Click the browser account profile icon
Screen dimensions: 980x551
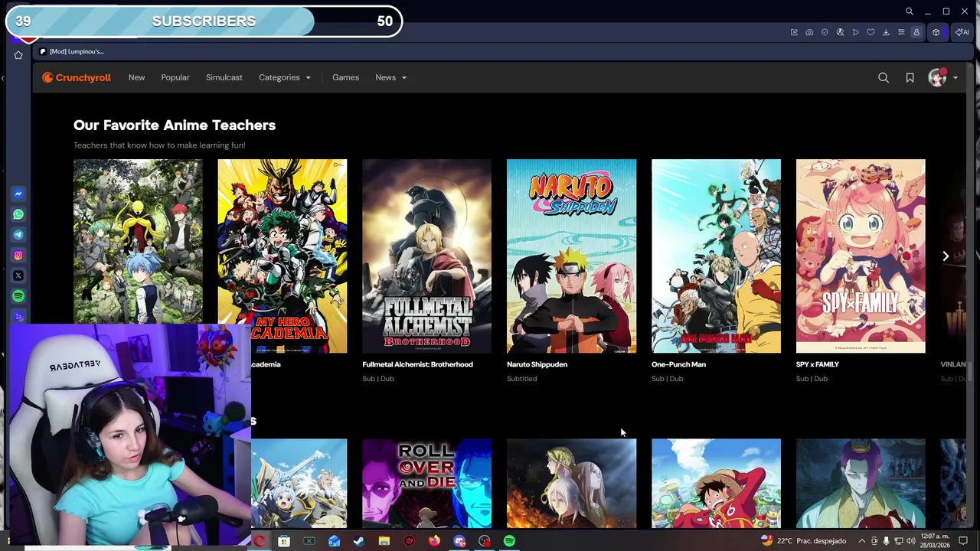(x=916, y=32)
